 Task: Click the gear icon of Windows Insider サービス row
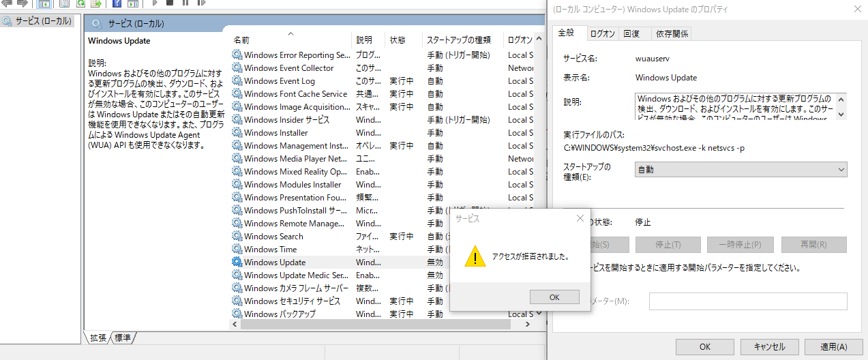pos(237,120)
